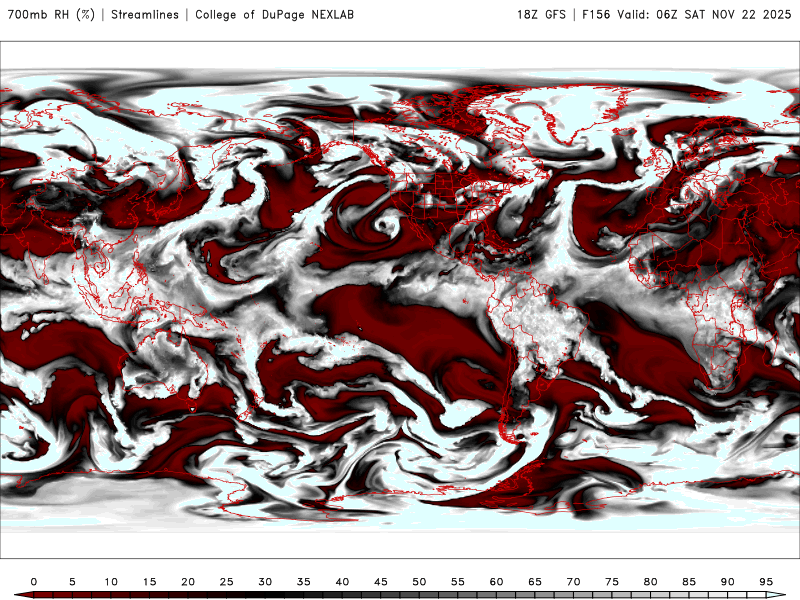Click the '50' colorbar scale label
The width and height of the screenshot is (800, 600).
tap(419, 582)
